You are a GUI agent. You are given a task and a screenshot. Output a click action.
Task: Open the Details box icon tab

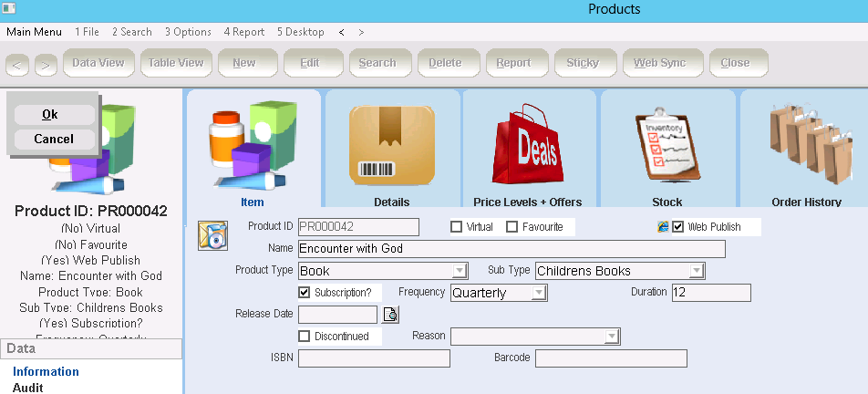(x=392, y=146)
